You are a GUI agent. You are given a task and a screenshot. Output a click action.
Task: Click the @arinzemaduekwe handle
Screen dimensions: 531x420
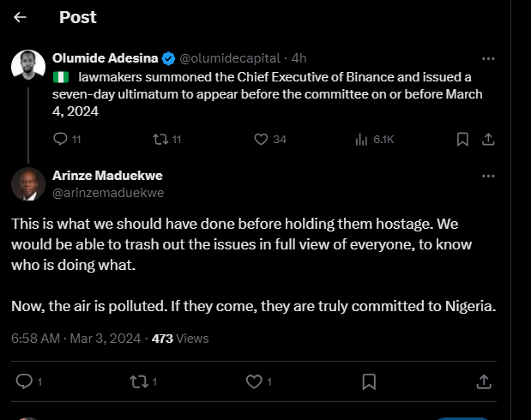point(108,193)
